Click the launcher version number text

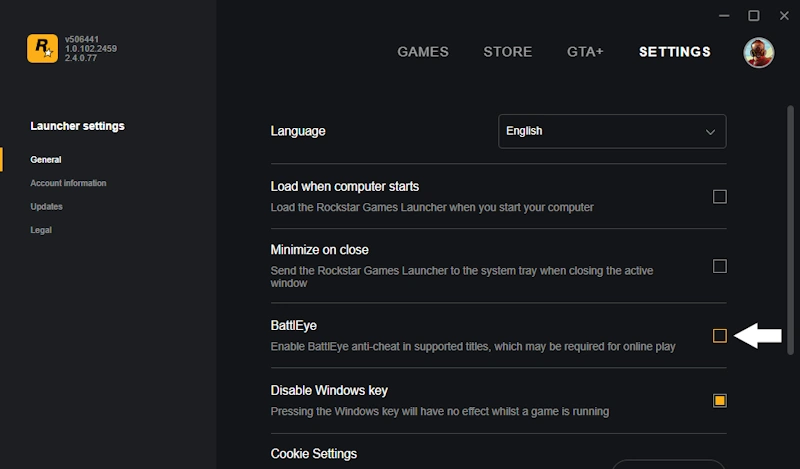pos(91,48)
